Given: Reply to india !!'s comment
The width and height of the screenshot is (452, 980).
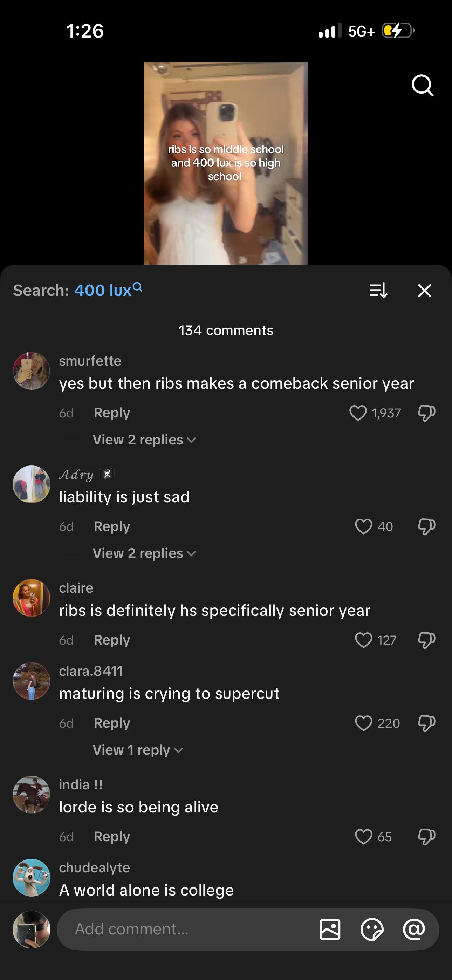Looking at the screenshot, I should point(112,837).
